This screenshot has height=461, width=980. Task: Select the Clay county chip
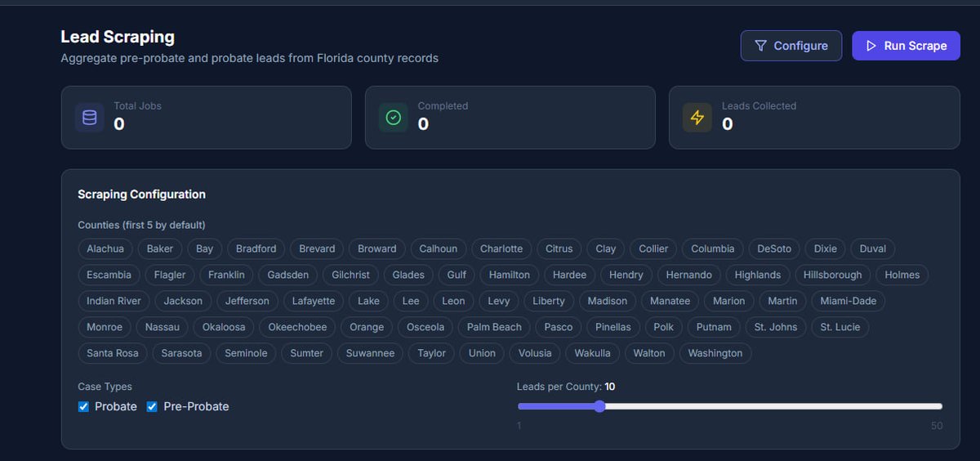[606, 248]
